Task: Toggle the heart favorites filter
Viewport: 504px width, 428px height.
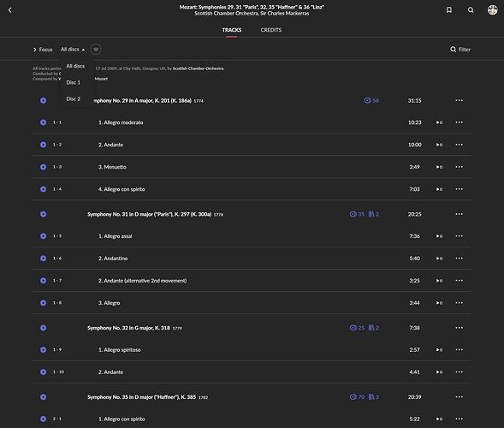Action: pyautogui.click(x=96, y=49)
